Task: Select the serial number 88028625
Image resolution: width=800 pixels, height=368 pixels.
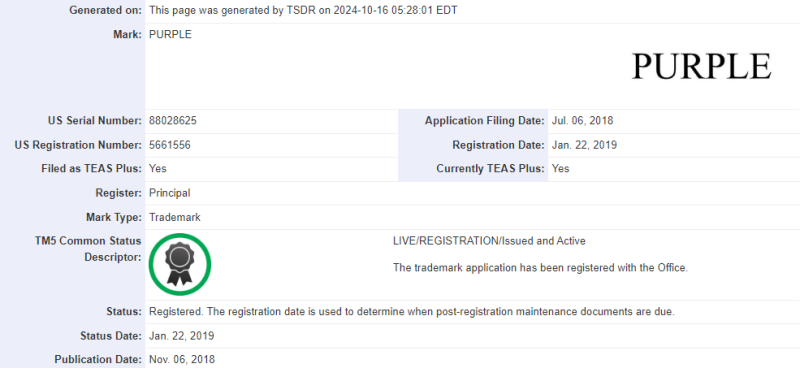Action: pyautogui.click(x=173, y=121)
